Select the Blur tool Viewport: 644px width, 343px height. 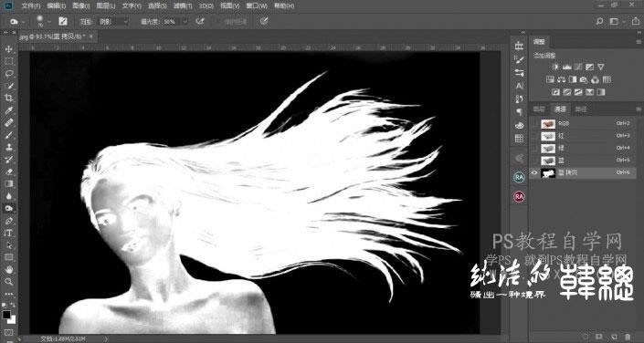pyautogui.click(x=8, y=196)
